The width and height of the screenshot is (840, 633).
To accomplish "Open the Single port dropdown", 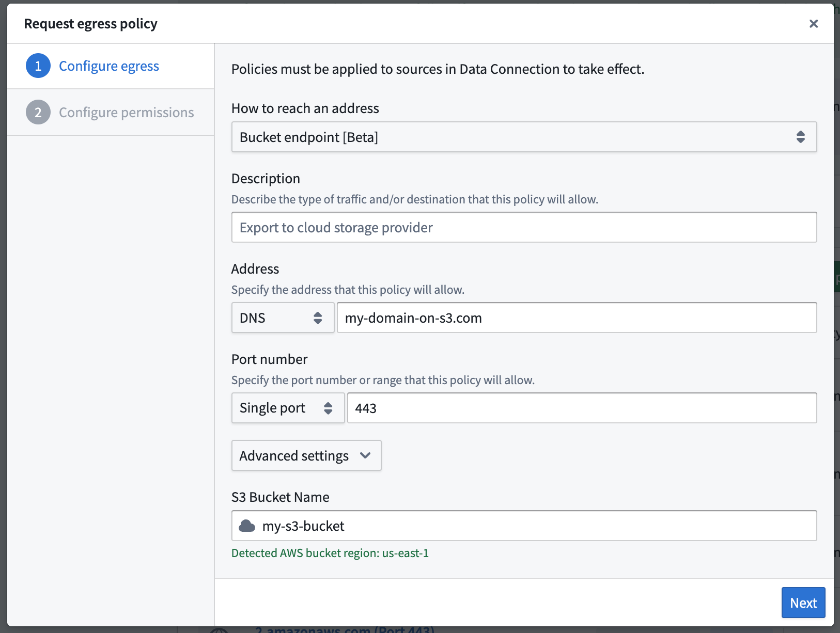I will click(288, 408).
